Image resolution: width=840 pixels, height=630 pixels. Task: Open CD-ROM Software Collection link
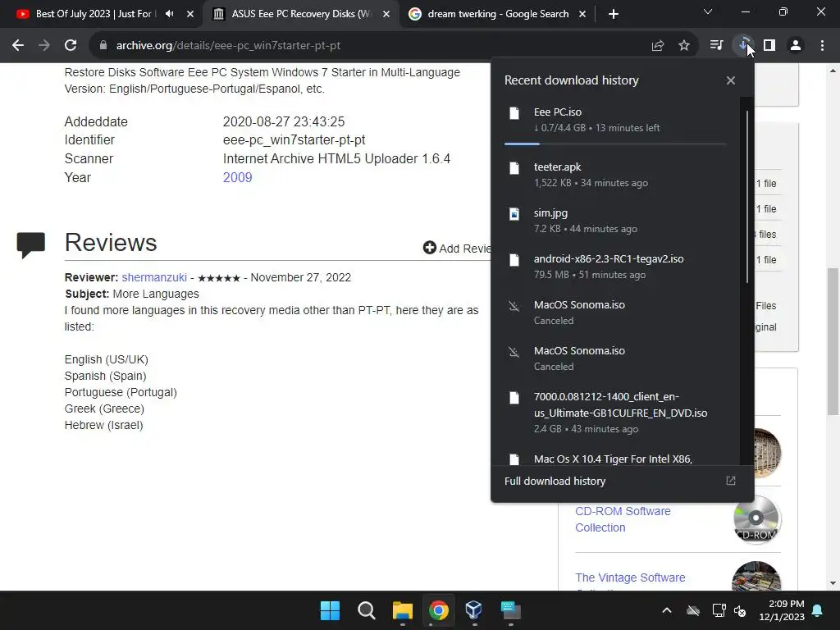pyautogui.click(x=623, y=519)
